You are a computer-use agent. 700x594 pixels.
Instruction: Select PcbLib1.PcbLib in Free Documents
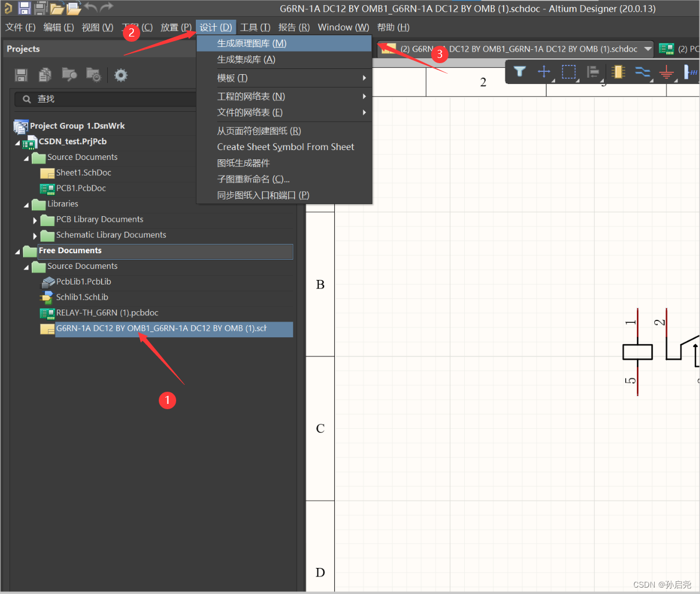click(x=83, y=282)
